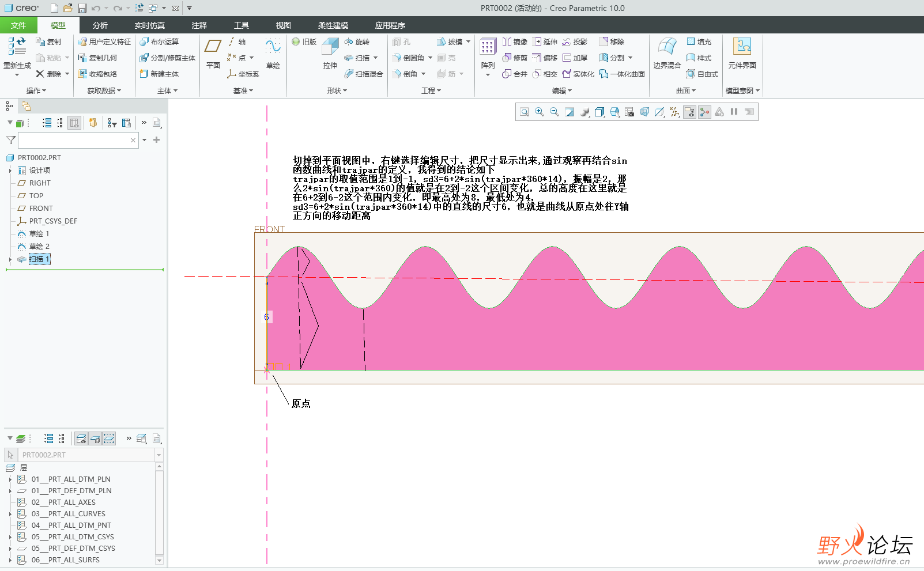This screenshot has height=571, width=924.
Task: Click the 坐标系 (Coordinate System) tool
Action: (243, 74)
